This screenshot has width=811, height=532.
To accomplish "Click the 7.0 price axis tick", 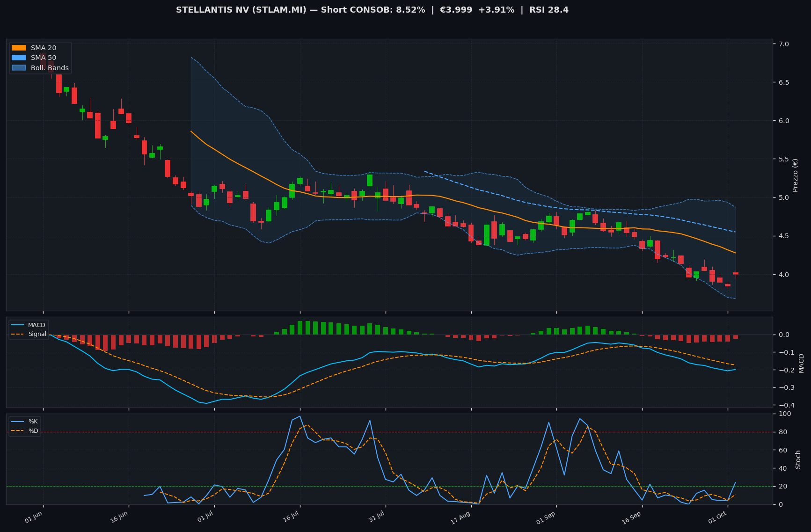I will tap(783, 44).
